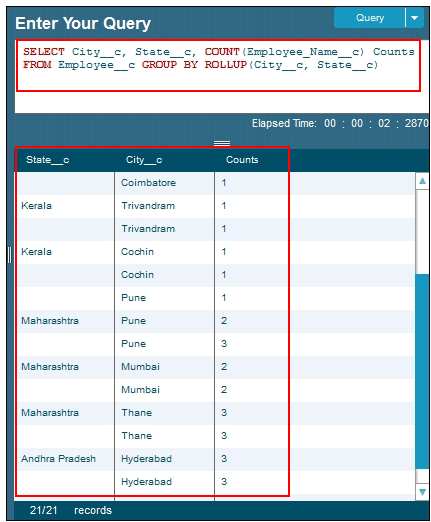Click the Elapsed Time label

pyautogui.click(x=284, y=124)
